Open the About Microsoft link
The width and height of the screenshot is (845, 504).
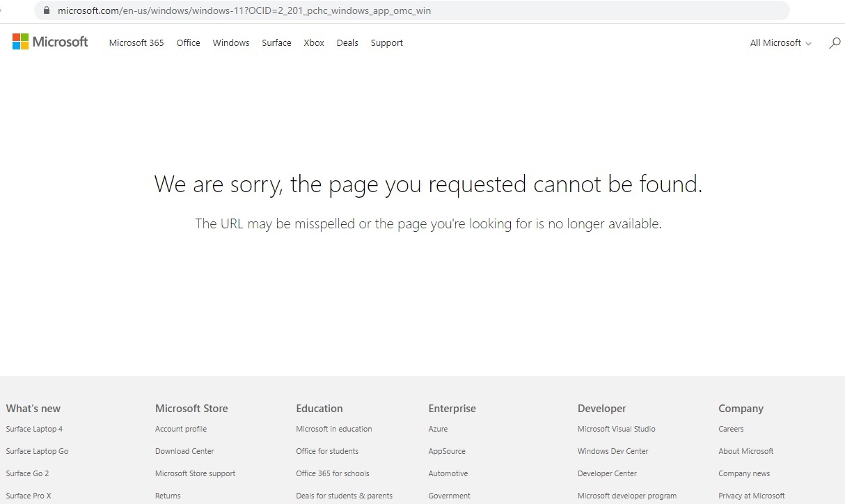point(745,451)
